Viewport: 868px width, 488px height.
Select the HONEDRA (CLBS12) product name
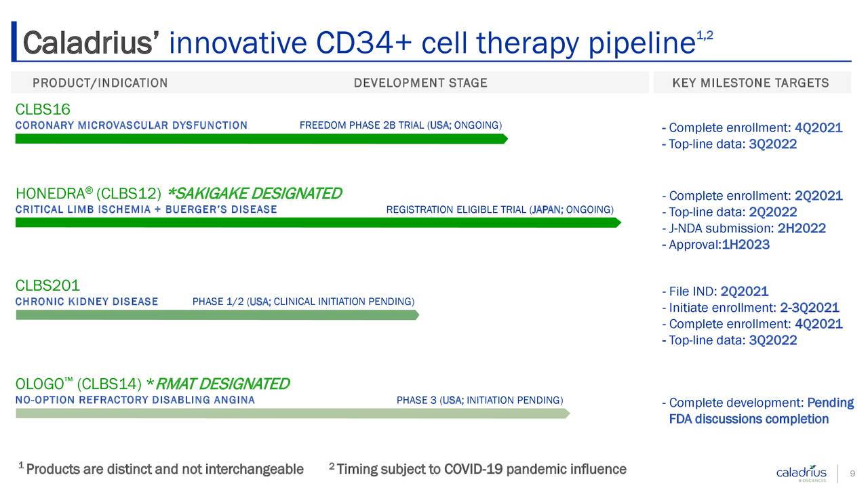pyautogui.click(x=89, y=194)
